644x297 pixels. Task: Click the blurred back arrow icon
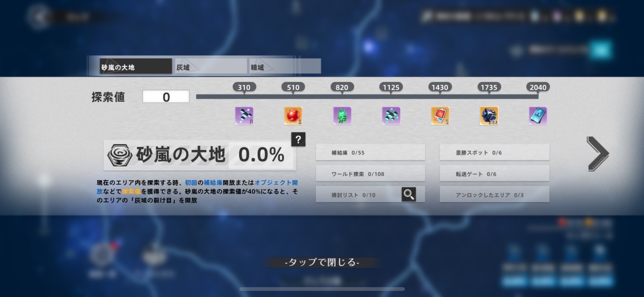coord(39,17)
